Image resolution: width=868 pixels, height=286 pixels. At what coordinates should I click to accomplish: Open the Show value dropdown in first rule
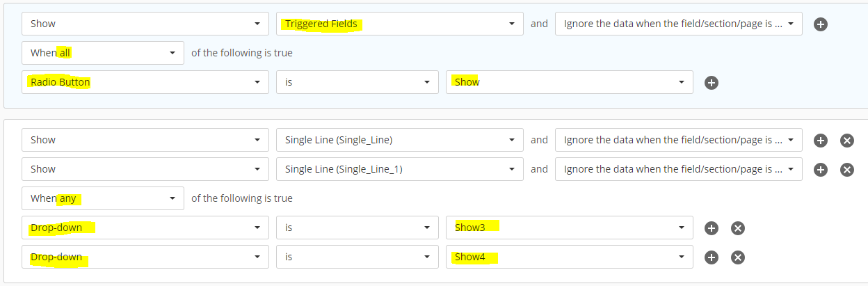coord(570,82)
